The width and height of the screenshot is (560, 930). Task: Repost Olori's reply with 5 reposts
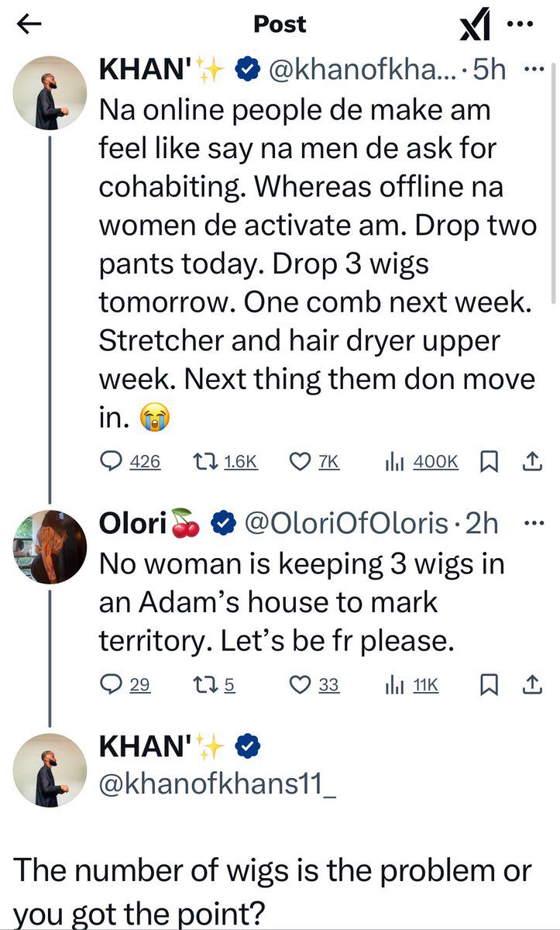coord(204,684)
